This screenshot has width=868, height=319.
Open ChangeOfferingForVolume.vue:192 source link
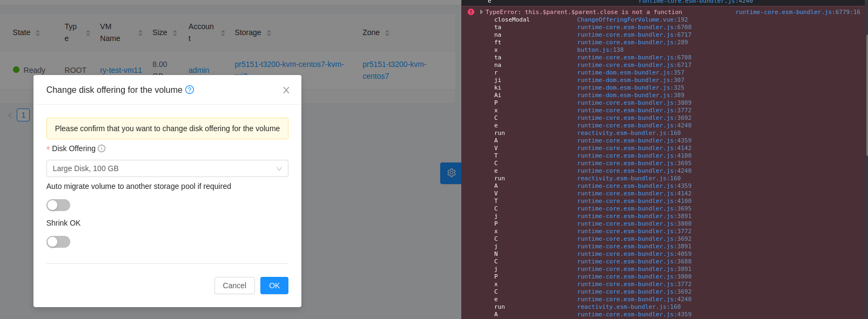[633, 19]
